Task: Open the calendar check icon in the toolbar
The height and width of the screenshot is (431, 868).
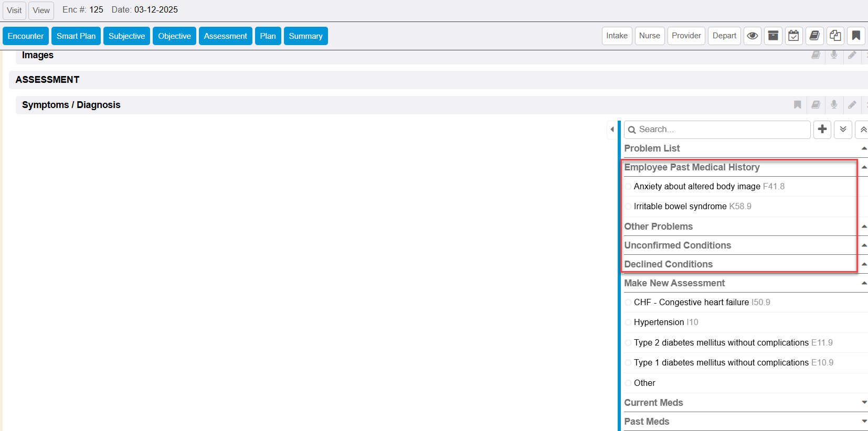Action: click(793, 36)
